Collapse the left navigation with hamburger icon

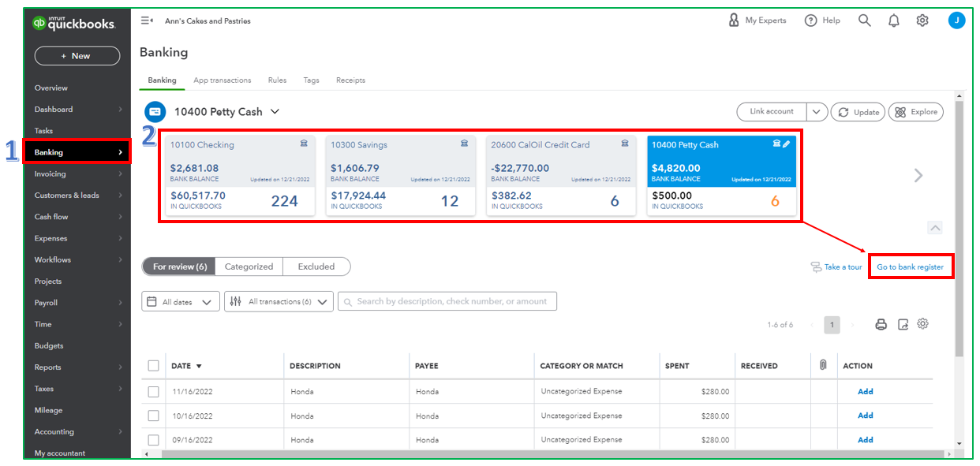(147, 21)
